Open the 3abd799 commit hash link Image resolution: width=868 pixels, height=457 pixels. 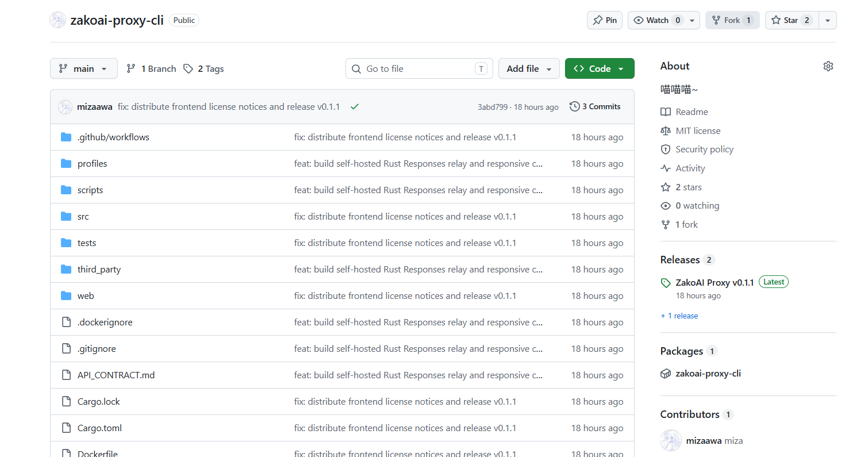pyautogui.click(x=493, y=107)
